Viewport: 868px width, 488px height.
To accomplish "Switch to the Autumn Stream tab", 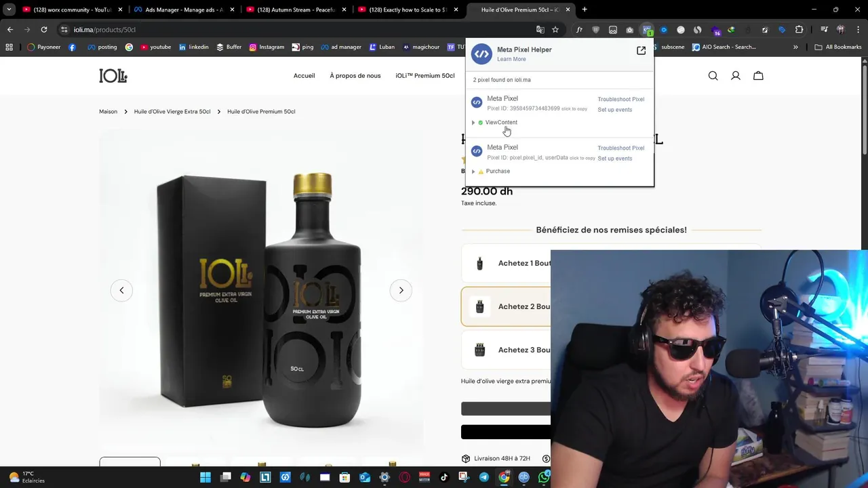I will click(295, 9).
